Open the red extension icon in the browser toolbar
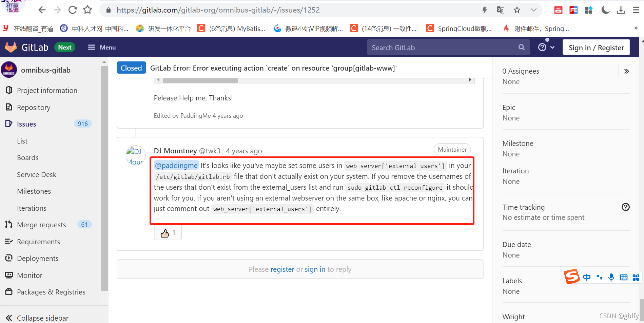 tap(558, 10)
